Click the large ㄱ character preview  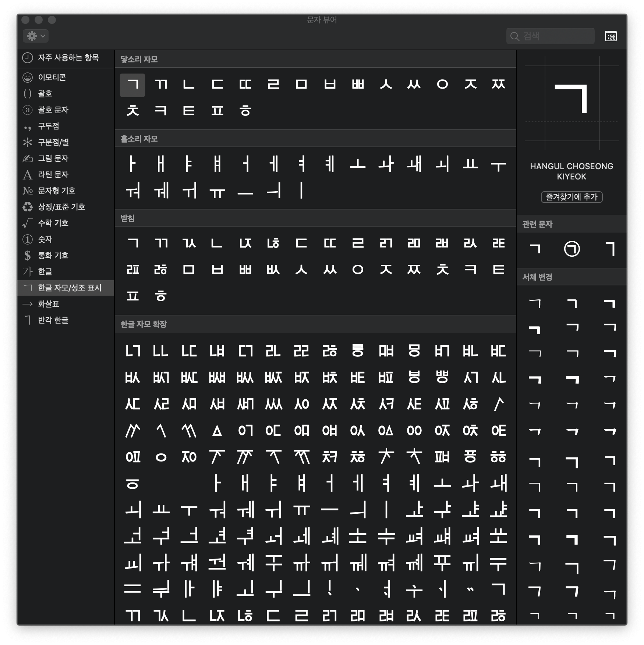[572, 99]
